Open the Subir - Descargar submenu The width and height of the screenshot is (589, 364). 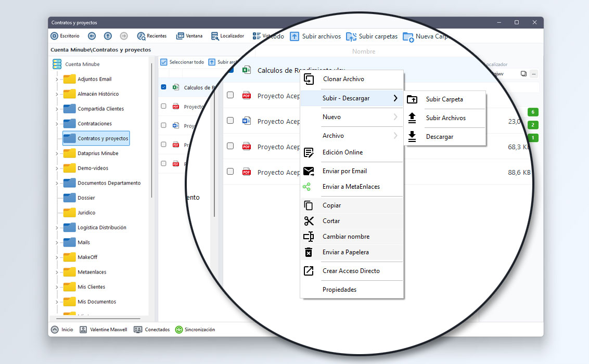click(352, 98)
